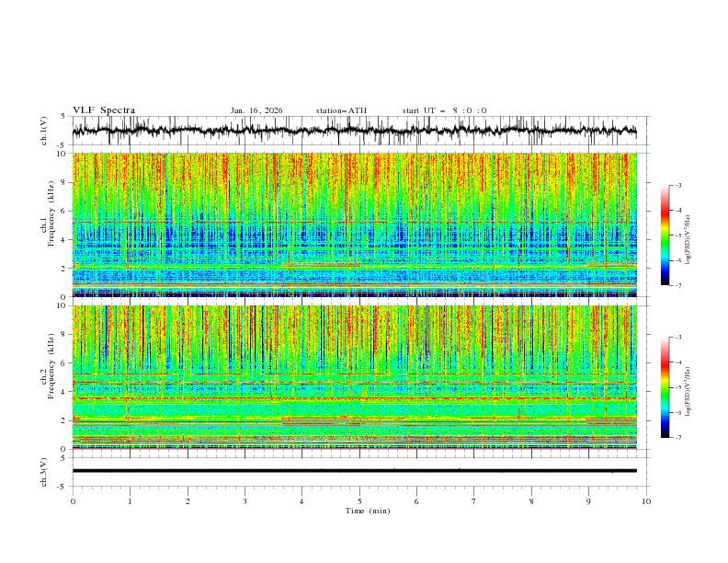Viewport: 728px width, 563px height.
Task: Click time axis tick label "10" at right end
Action: point(646,501)
